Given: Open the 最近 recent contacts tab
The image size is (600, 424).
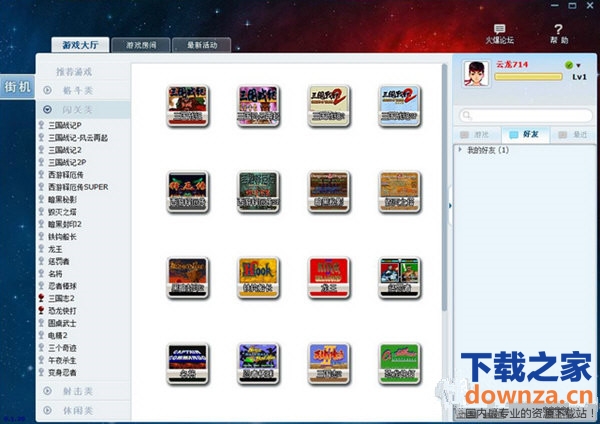Looking at the screenshot, I should tap(573, 135).
